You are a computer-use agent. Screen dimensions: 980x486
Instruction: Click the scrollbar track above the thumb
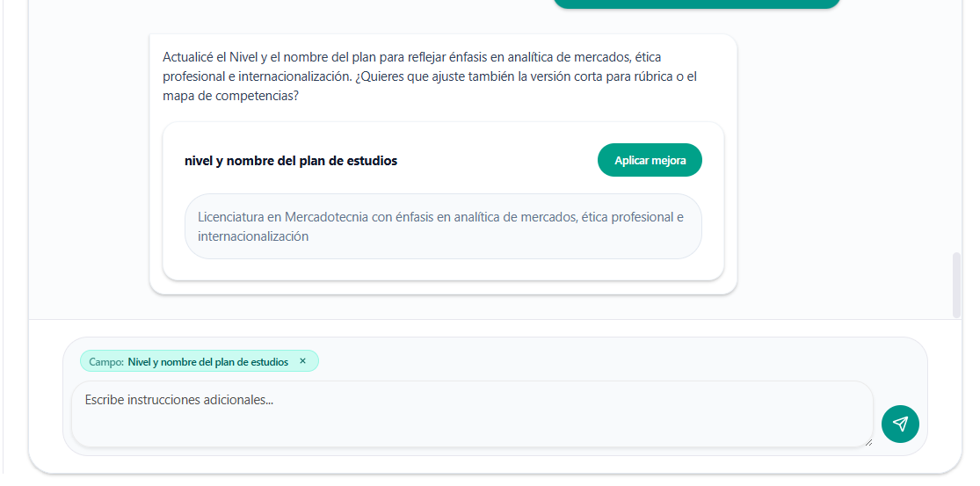click(x=957, y=132)
